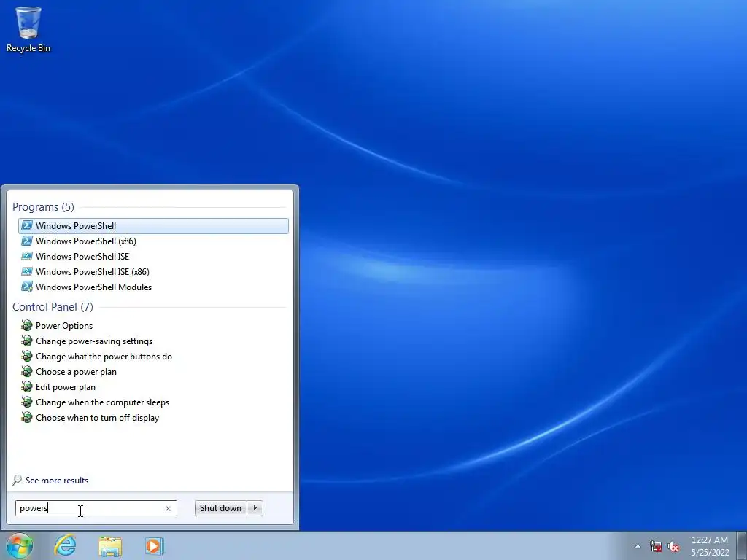The height and width of the screenshot is (560, 747).
Task: Click icon next to Choose a power plan
Action: (27, 371)
